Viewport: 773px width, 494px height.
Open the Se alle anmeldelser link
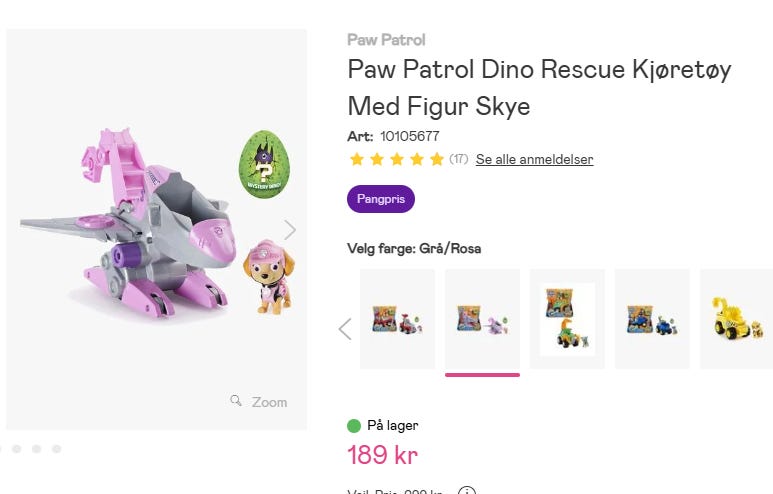pos(534,160)
